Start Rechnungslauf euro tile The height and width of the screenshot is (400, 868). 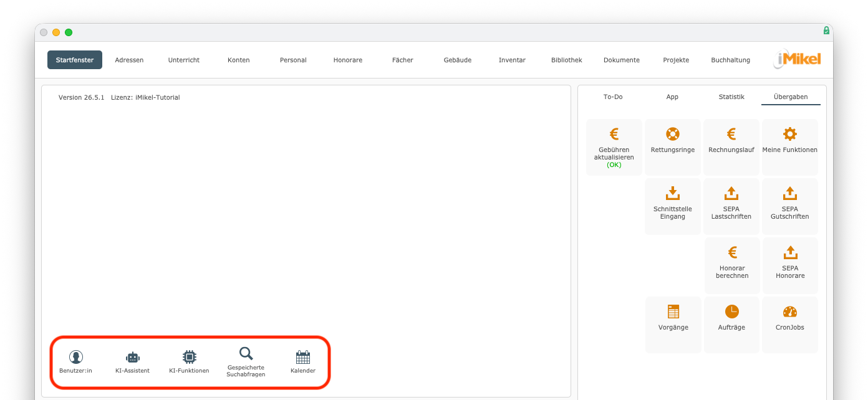731,147
